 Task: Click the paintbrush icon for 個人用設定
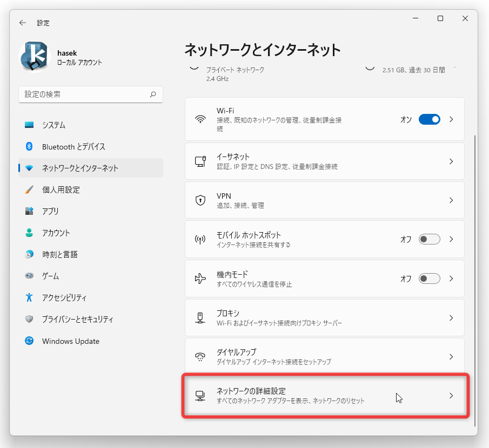29,190
